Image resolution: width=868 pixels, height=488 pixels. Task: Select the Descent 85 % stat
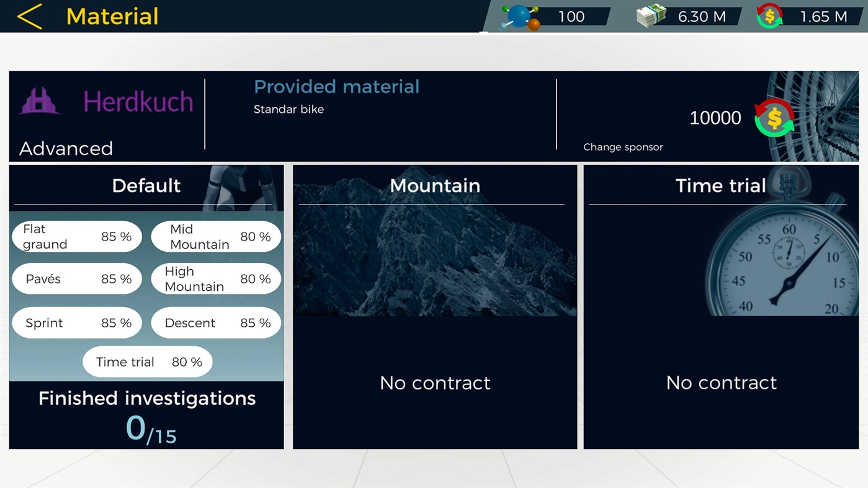coord(216,322)
